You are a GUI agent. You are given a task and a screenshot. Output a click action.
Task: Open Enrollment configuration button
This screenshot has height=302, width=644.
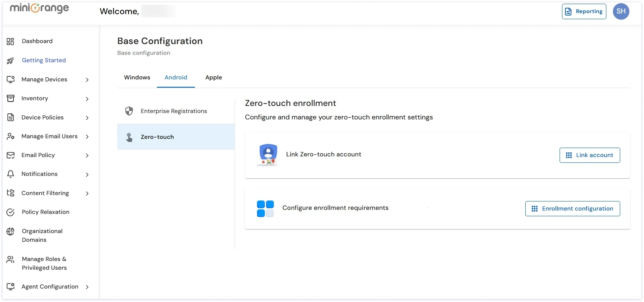tap(572, 209)
